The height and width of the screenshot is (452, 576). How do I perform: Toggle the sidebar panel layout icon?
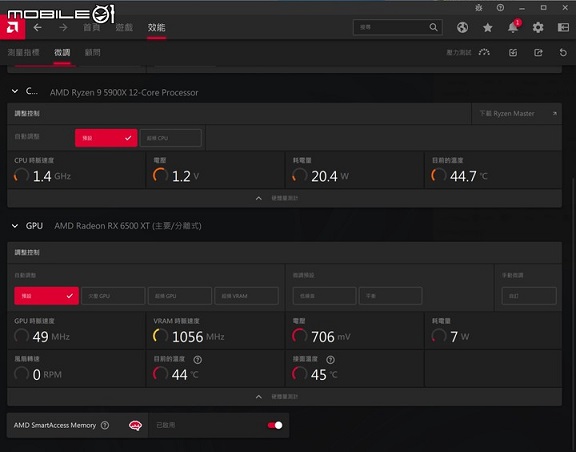click(563, 28)
